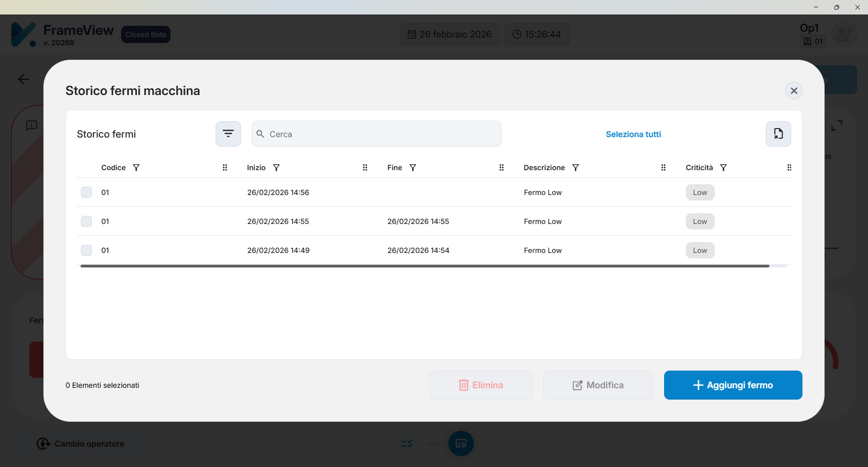Click the date 26 febbraio 2026 box

tap(450, 34)
